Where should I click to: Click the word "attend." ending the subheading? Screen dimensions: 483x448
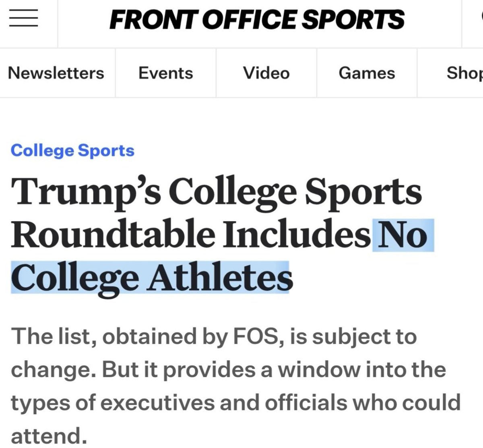coord(49,436)
